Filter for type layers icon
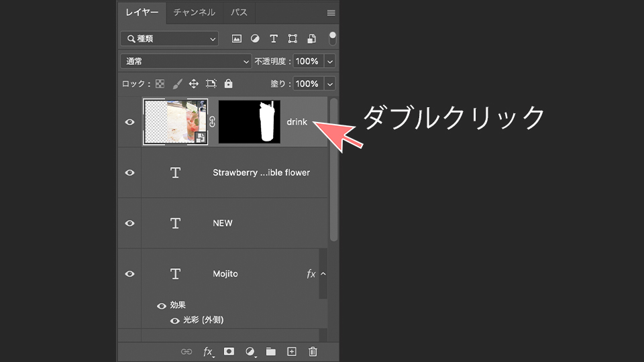 [x=274, y=39]
